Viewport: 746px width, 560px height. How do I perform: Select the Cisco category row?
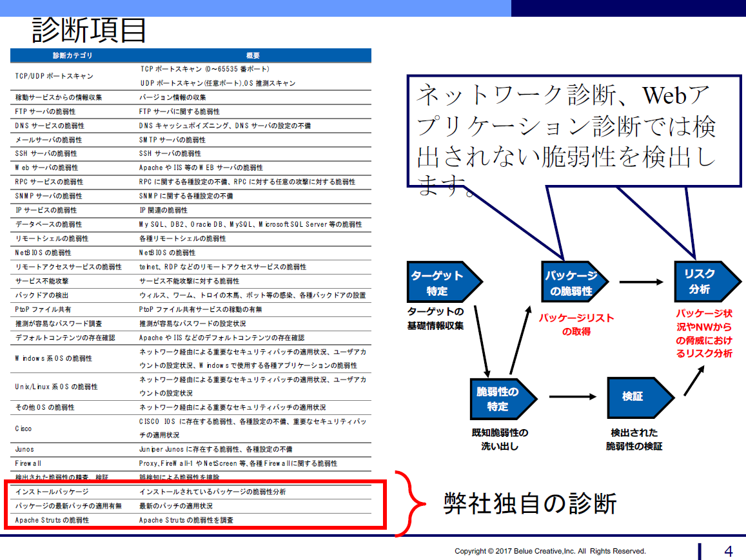click(23, 429)
